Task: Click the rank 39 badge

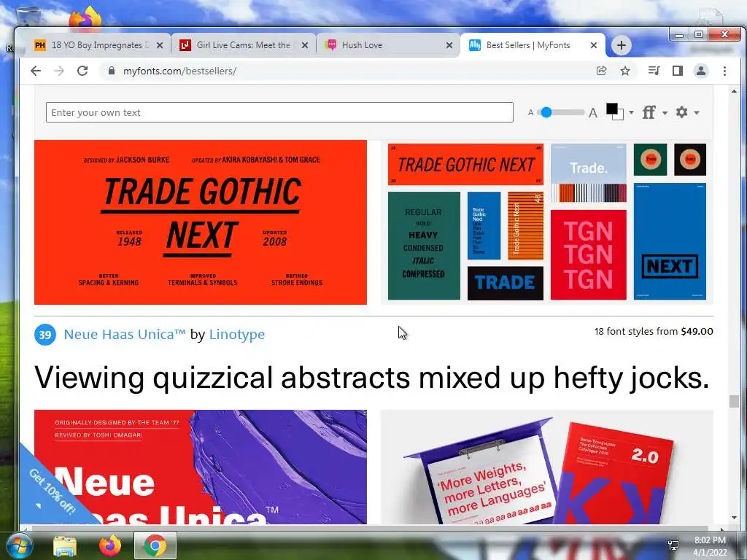Action: coord(45,335)
